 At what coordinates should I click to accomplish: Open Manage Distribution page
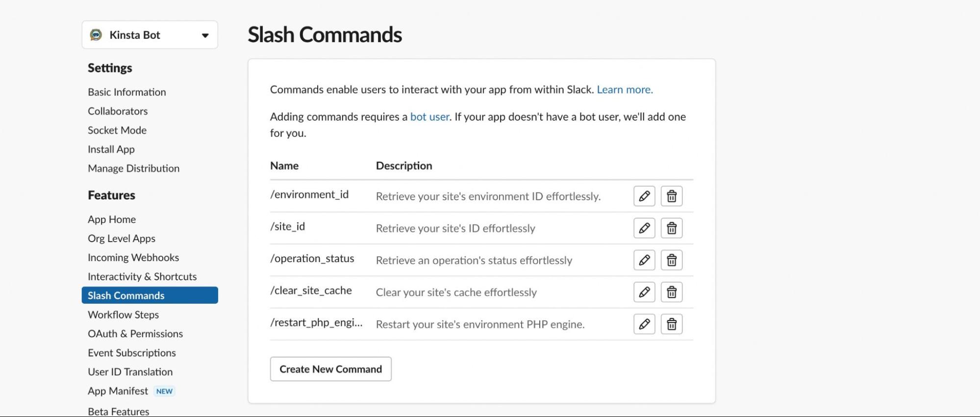click(x=134, y=169)
